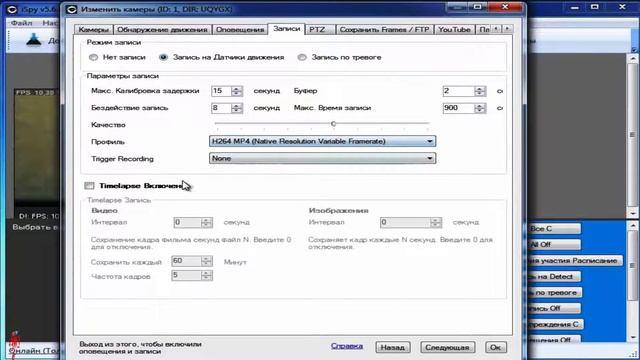Open the YouTube tab

pos(454,29)
